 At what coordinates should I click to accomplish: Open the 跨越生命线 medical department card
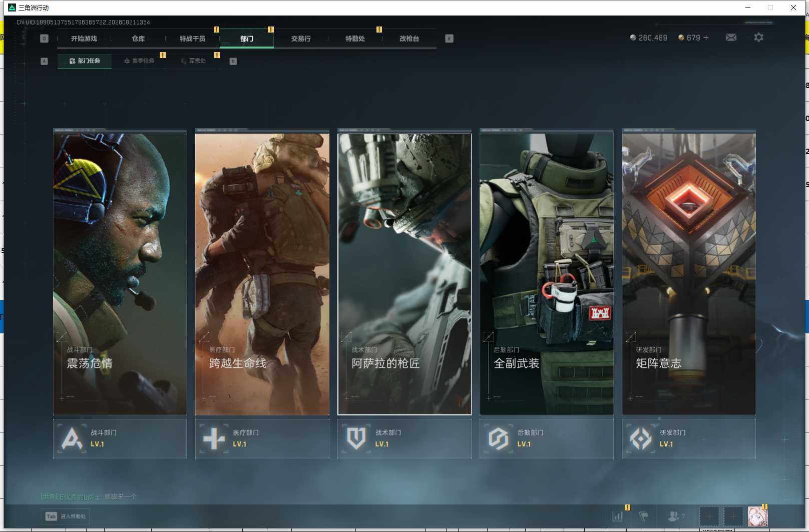pos(262,273)
